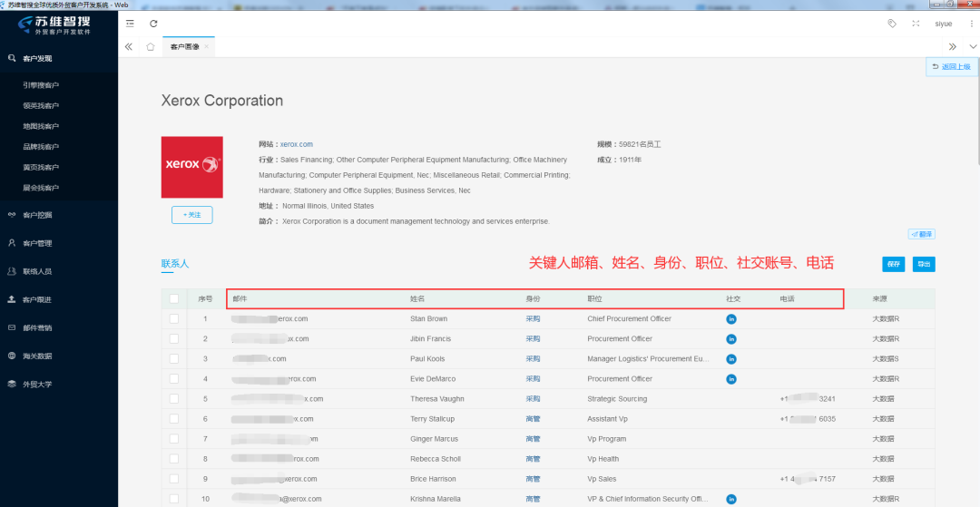Viewport: 980px width, 507px height.
Task: Click the 来源 column header
Action: pos(880,299)
